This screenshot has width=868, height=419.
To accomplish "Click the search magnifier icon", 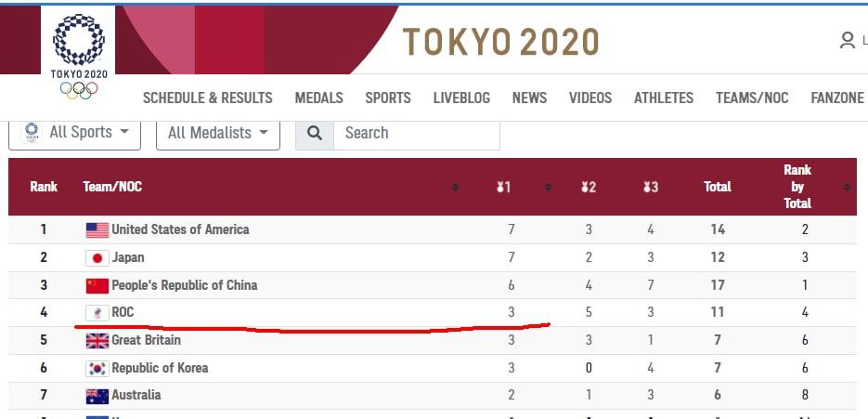I will 315,133.
